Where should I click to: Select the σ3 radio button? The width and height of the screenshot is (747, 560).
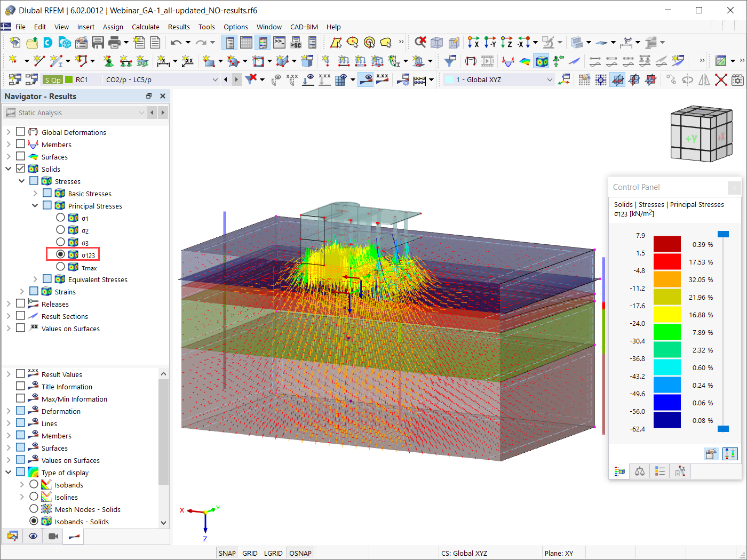point(60,242)
